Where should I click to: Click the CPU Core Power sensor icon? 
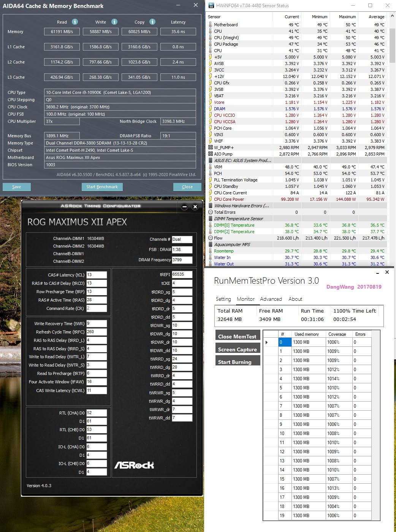(x=211, y=199)
